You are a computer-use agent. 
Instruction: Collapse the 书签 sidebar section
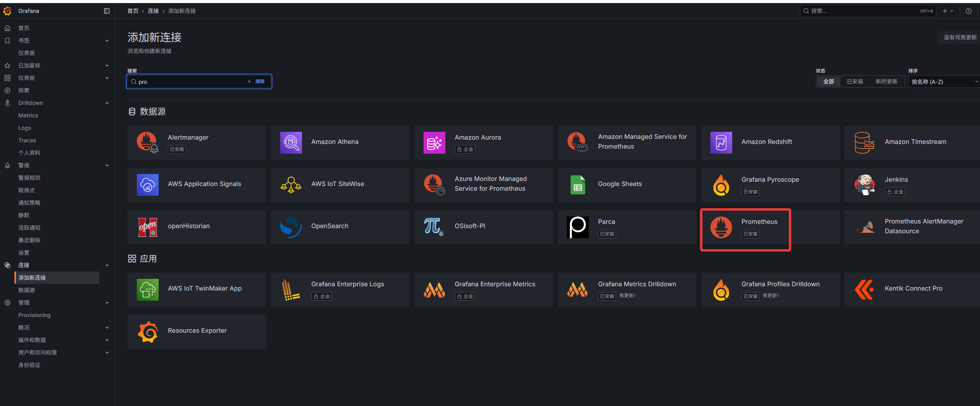click(107, 41)
